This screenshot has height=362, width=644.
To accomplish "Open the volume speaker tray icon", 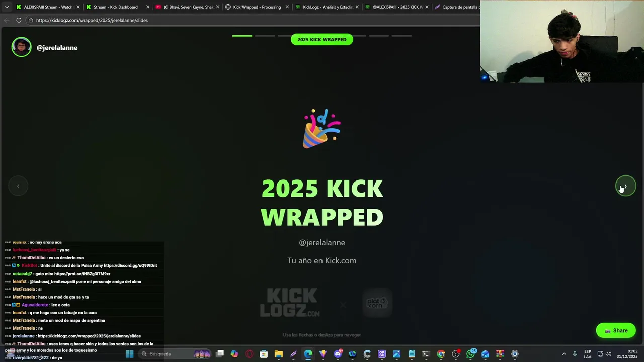I will click(608, 354).
